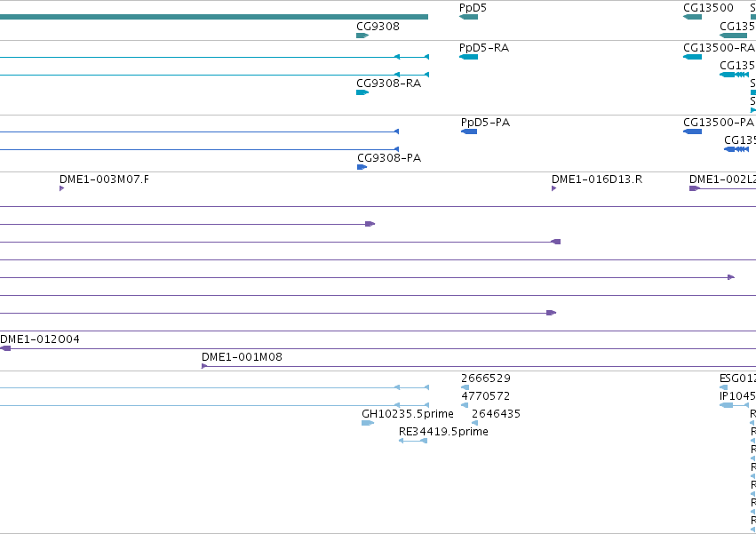Click the RE34419.5prime EST glyph
This screenshot has width=756, height=534.
pyautogui.click(x=413, y=441)
